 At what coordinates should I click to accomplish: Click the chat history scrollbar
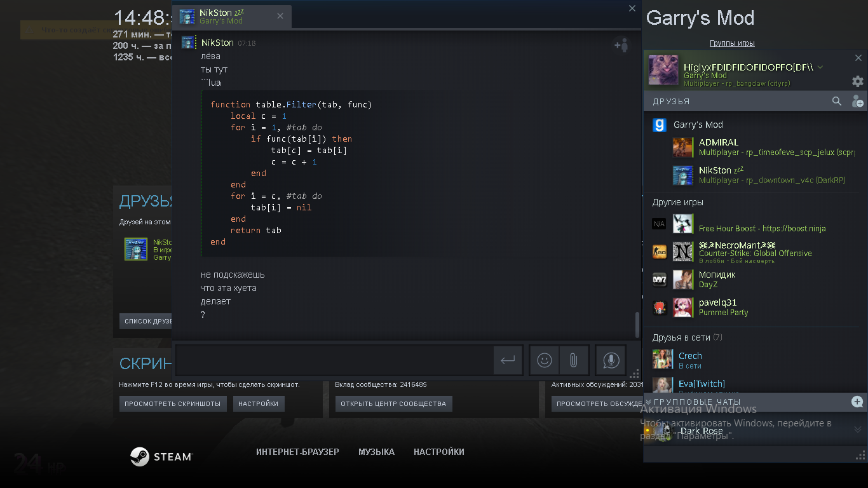[x=637, y=325]
